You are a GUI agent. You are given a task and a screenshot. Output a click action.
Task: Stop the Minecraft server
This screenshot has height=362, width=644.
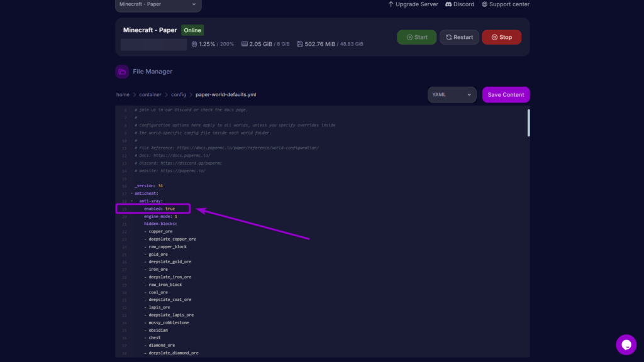click(501, 38)
